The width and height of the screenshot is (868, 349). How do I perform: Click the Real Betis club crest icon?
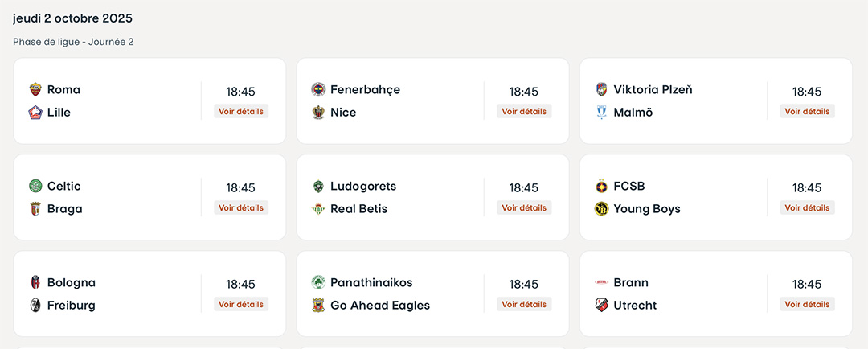coord(318,209)
